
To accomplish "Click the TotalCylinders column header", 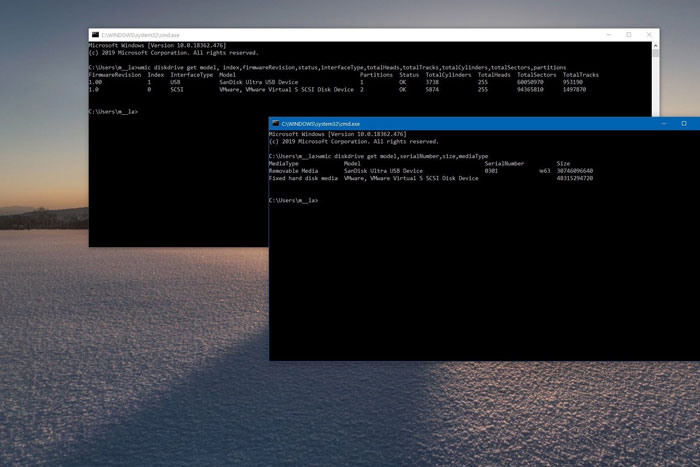I will tap(448, 74).
